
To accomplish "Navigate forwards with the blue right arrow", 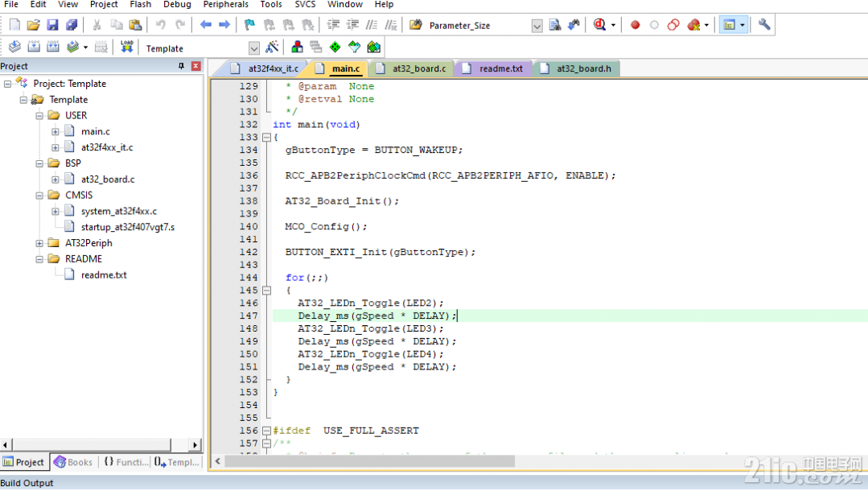I will [x=224, y=25].
